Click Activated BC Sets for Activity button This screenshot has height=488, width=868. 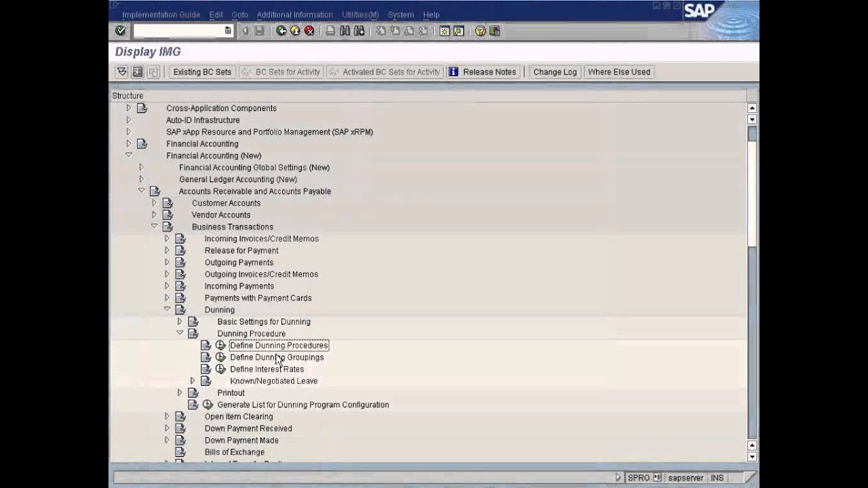(384, 72)
